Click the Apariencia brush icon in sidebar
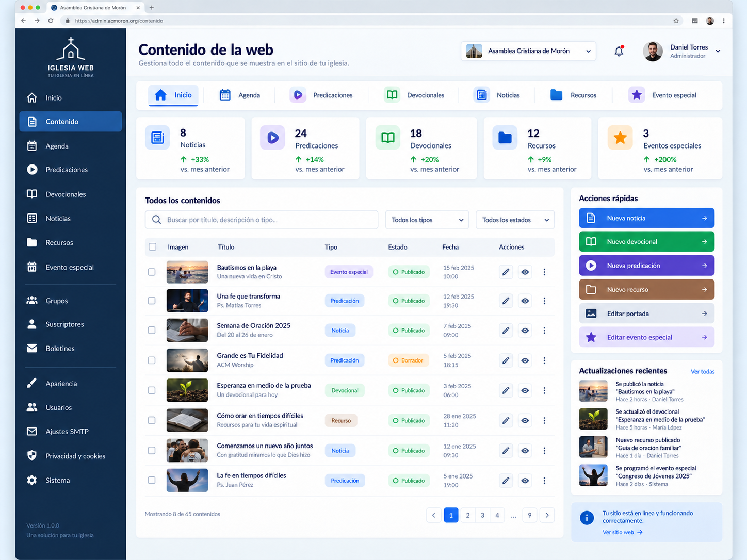 pos(32,383)
